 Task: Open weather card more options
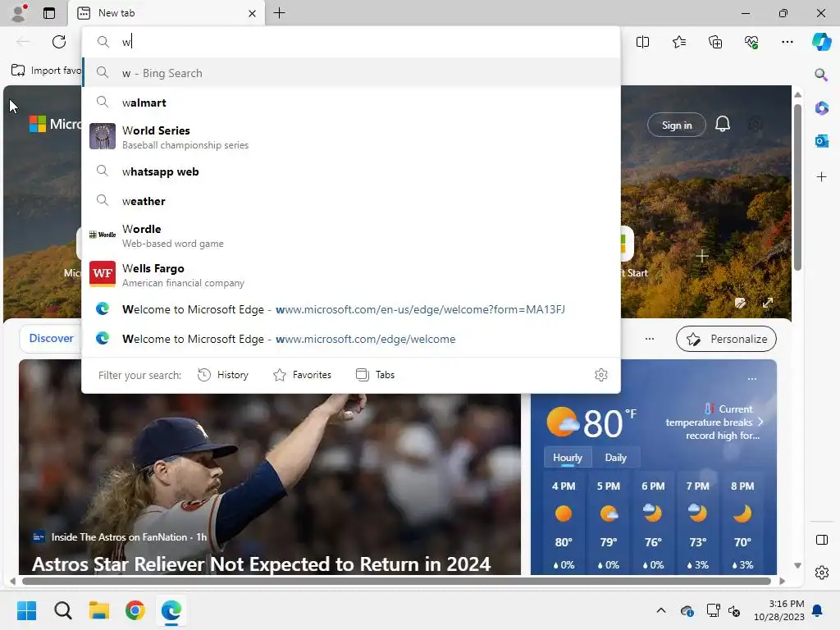[x=752, y=379]
